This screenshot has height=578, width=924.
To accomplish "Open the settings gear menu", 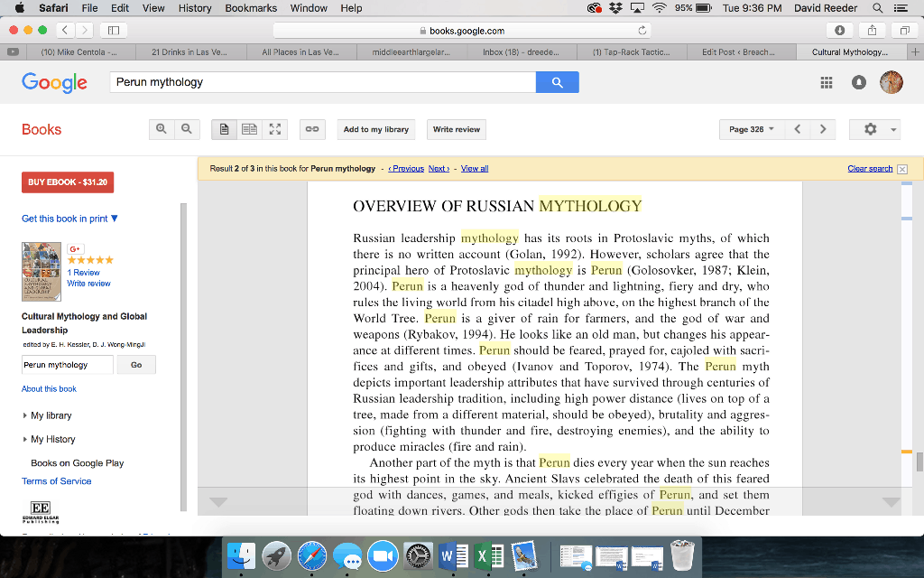I will (875, 129).
